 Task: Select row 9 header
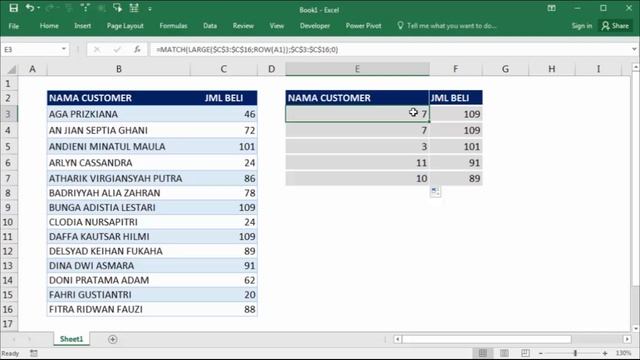click(x=8, y=207)
